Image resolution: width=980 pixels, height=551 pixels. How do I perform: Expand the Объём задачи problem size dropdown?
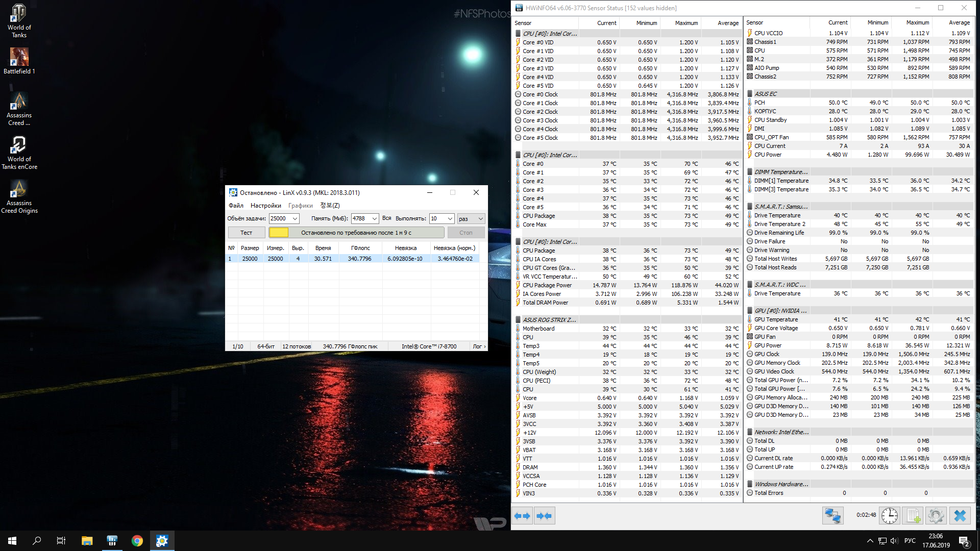click(295, 218)
